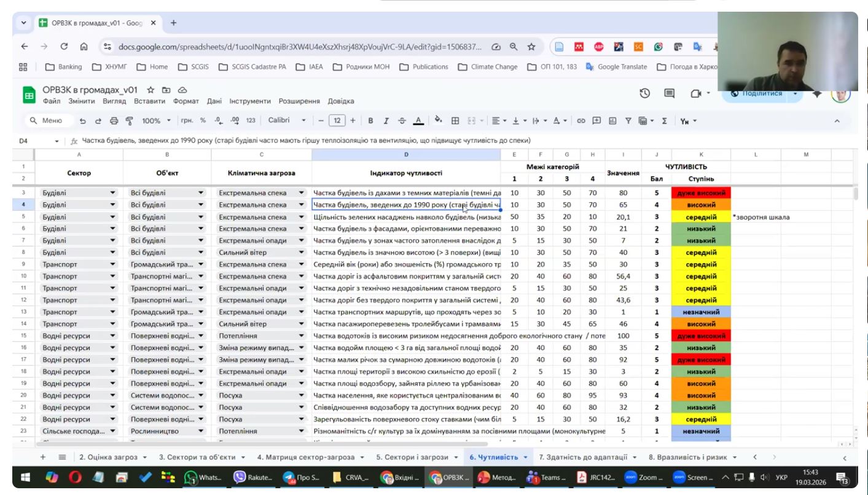Select the Paint format roller icon
This screenshot has height=495, width=868.
tap(129, 121)
